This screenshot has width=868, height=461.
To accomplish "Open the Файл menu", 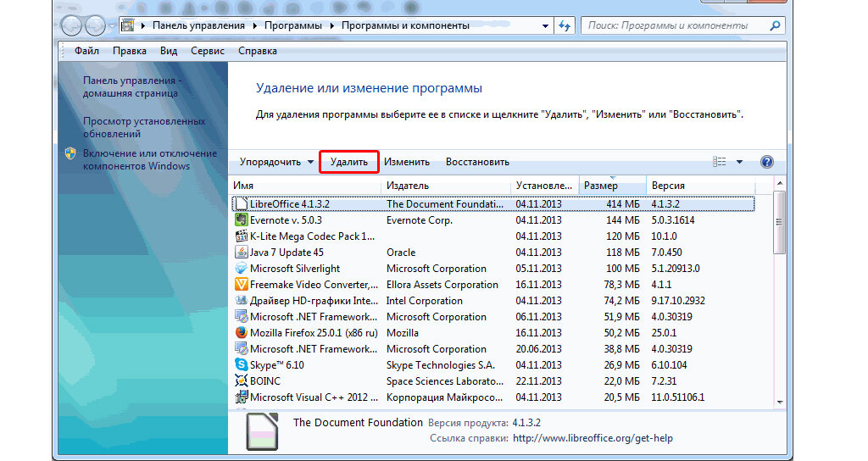I will (87, 51).
